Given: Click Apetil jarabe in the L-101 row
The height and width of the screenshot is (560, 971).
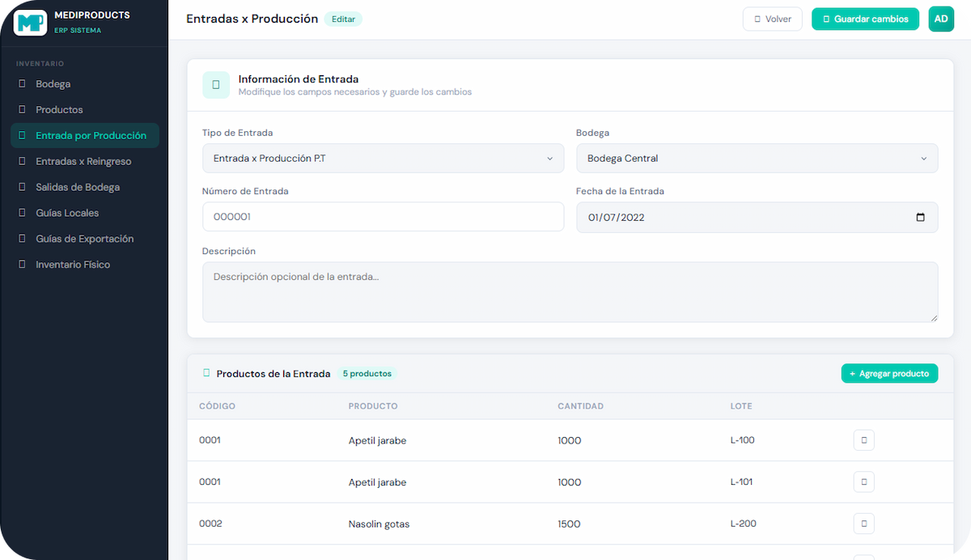Looking at the screenshot, I should coord(377,482).
